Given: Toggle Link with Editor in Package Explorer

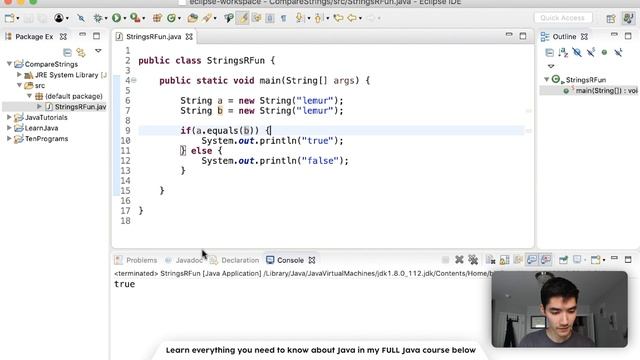Looking at the screenshot, I should click(x=81, y=52).
